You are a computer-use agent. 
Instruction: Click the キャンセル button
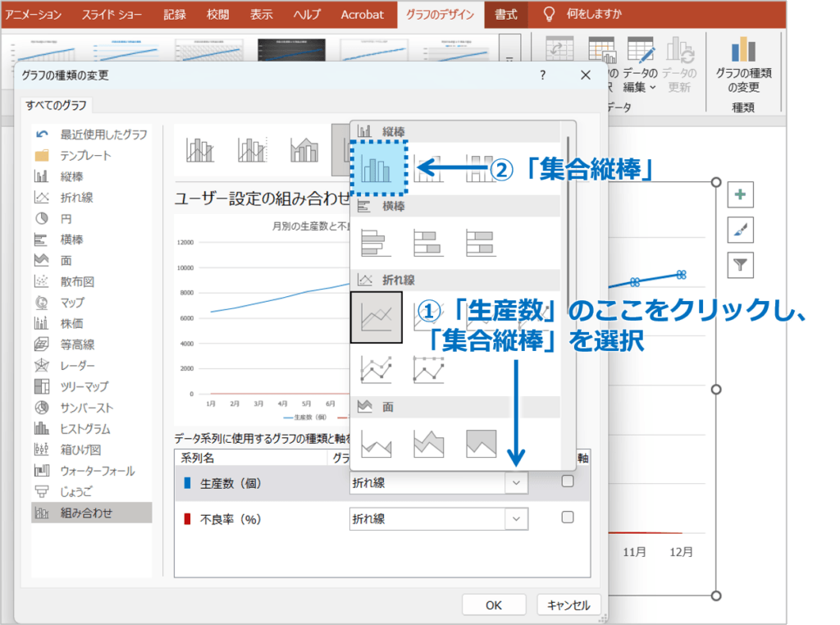[568, 605]
